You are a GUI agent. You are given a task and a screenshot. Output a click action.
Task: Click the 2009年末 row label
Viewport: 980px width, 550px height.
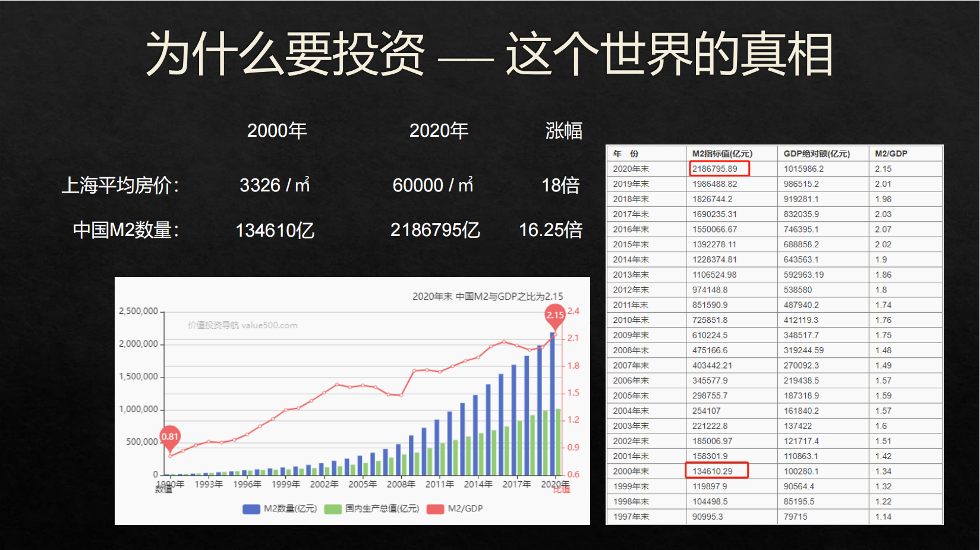coord(631,335)
